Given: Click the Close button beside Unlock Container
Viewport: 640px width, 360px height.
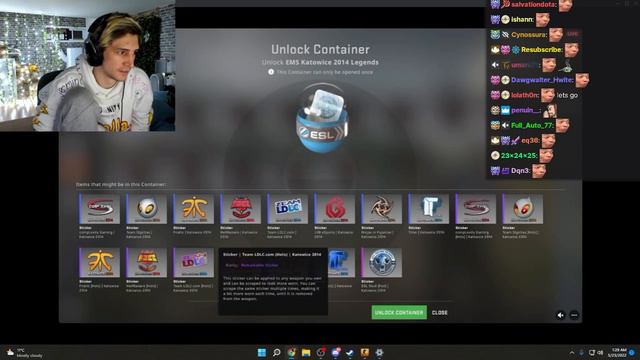Looking at the screenshot, I should 440,313.
